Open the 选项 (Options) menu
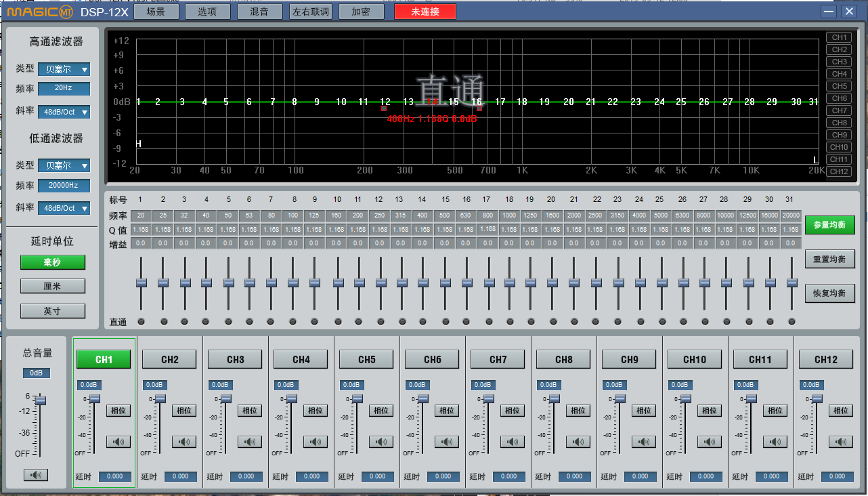 click(x=207, y=12)
